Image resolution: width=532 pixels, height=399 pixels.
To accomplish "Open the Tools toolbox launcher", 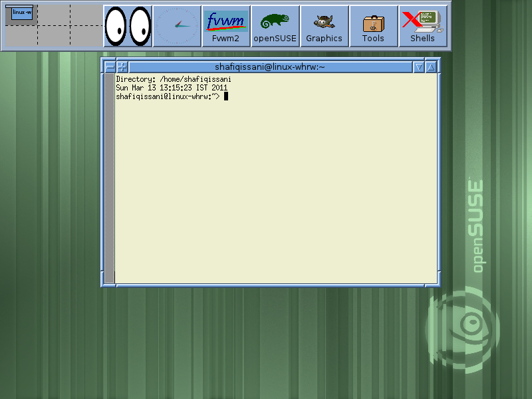I will pyautogui.click(x=373, y=26).
